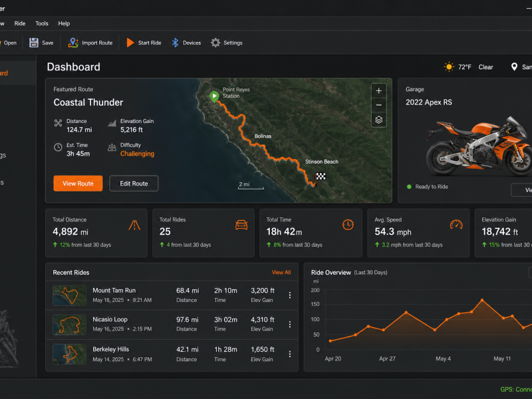Start a ride with the orange play icon
532x399 pixels.
[x=130, y=43]
